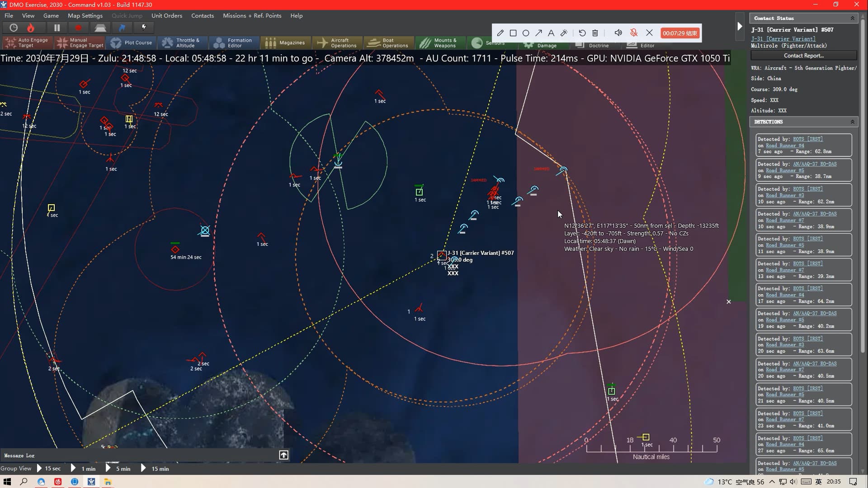Select the rectangle annotation tool
Screen dimensions: 868x488
click(513, 33)
